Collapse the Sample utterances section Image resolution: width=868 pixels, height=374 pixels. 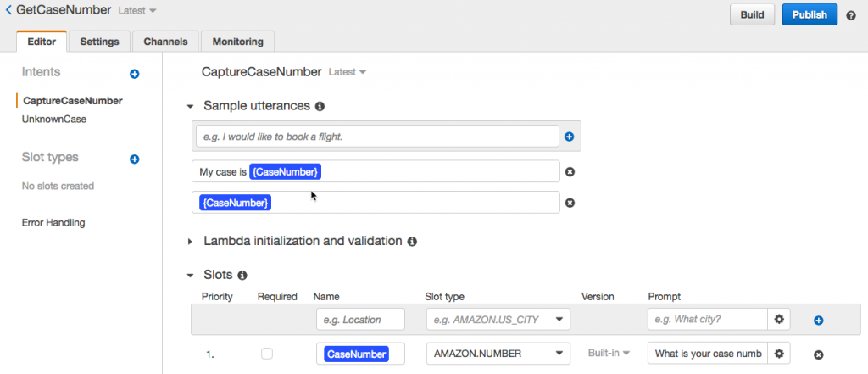click(x=191, y=107)
